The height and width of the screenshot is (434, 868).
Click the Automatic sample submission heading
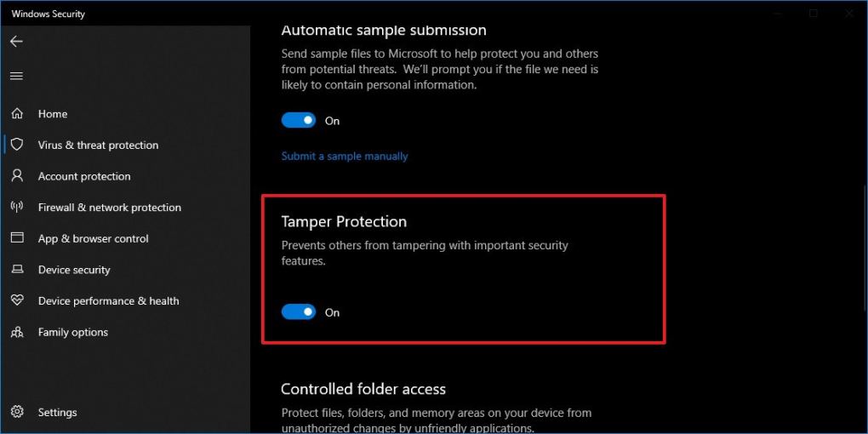(384, 31)
